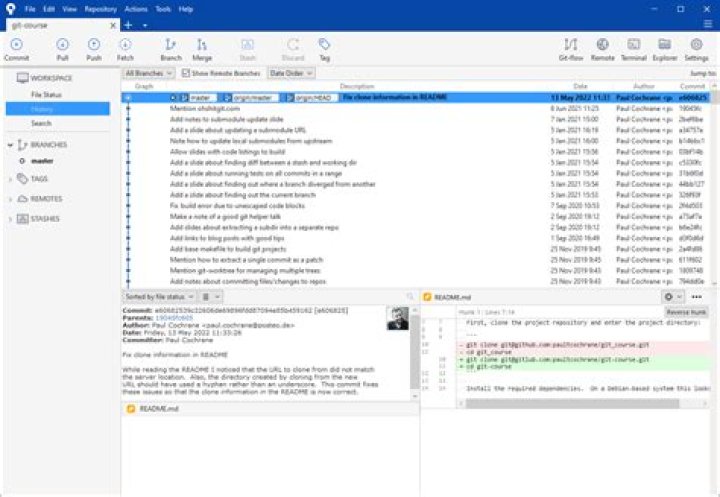Viewport: 720px width, 497px height.
Task: Click the Stash toolbar icon
Action: click(248, 49)
